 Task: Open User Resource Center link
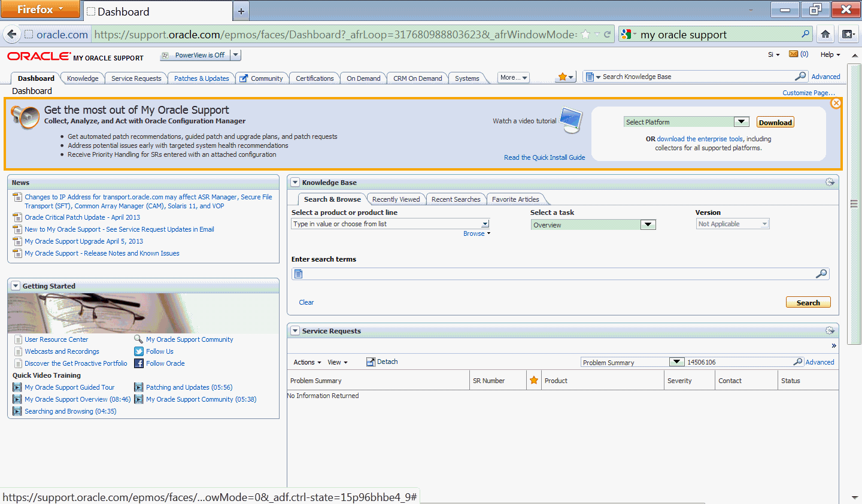(56, 339)
